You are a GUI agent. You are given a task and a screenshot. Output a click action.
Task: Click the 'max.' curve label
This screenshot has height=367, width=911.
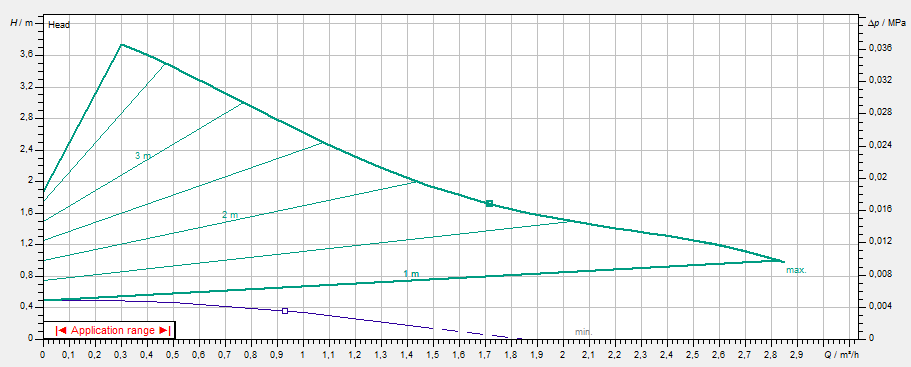click(797, 270)
